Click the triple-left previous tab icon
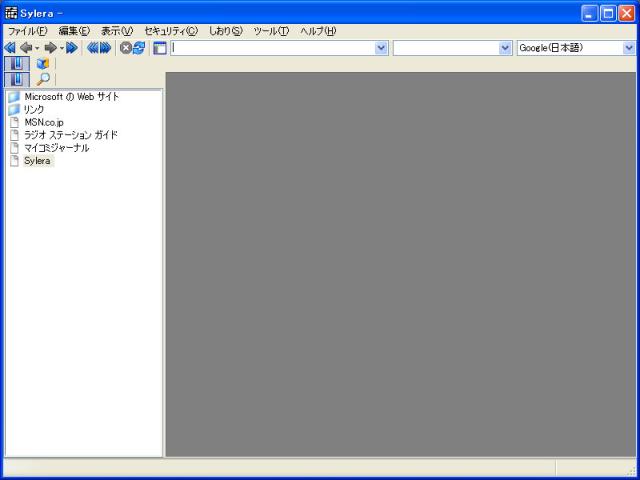Screen dimensions: 640x480 93,48
